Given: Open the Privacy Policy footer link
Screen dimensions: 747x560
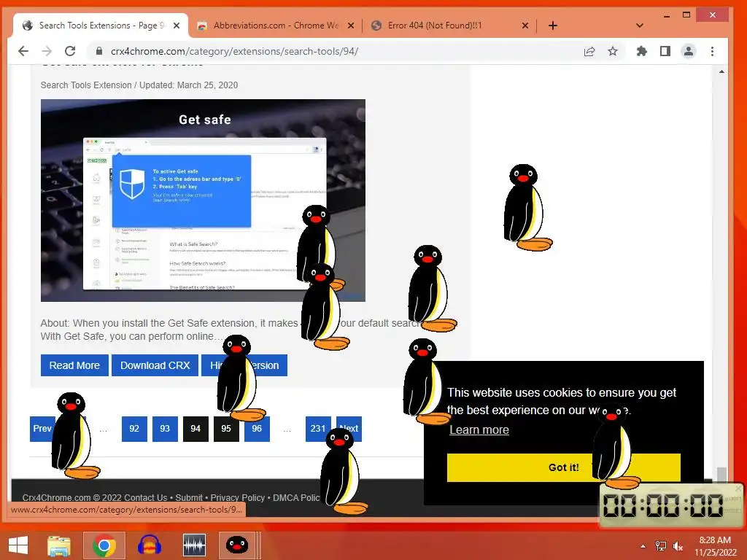Looking at the screenshot, I should point(237,497).
